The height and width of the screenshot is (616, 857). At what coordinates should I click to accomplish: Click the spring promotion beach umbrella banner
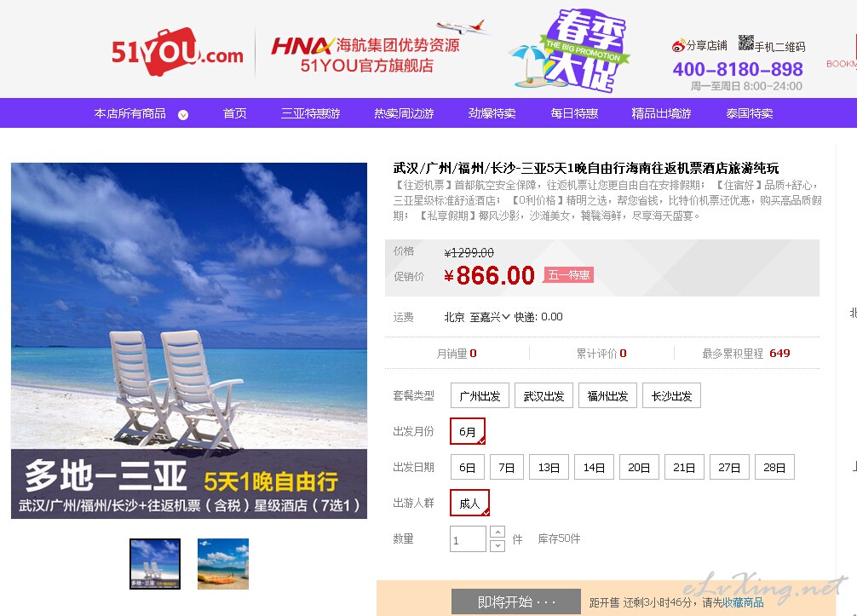571,49
